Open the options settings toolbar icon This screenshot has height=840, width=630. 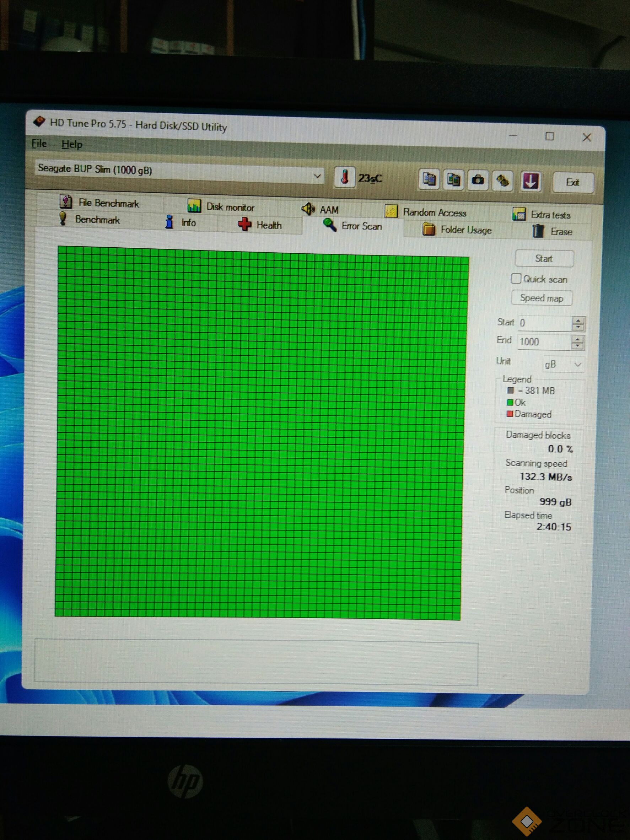[x=503, y=181]
